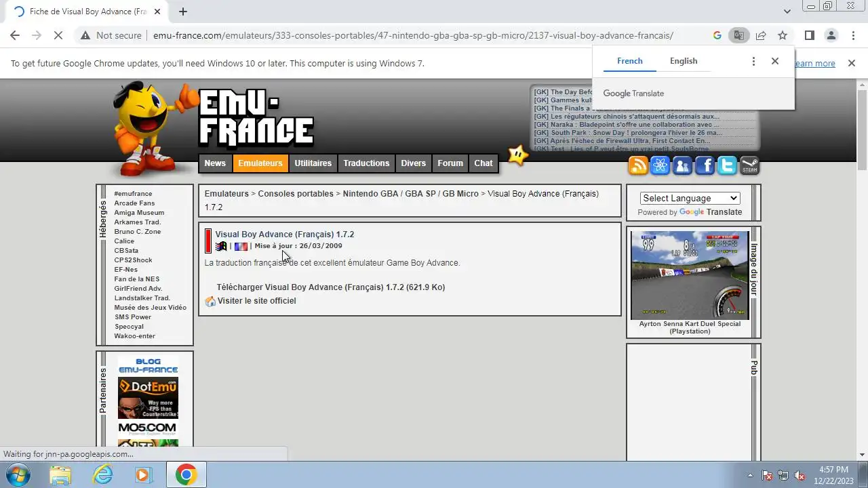Screen dimensions: 868x488
Task: Open Translate popup options menu
Action: coord(753,61)
